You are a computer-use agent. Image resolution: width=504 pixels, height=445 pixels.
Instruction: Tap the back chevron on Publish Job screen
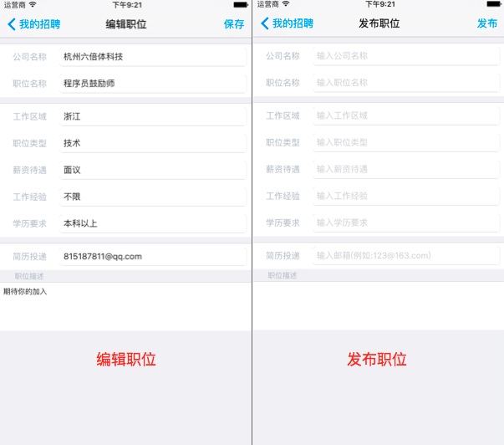pyautogui.click(x=265, y=23)
